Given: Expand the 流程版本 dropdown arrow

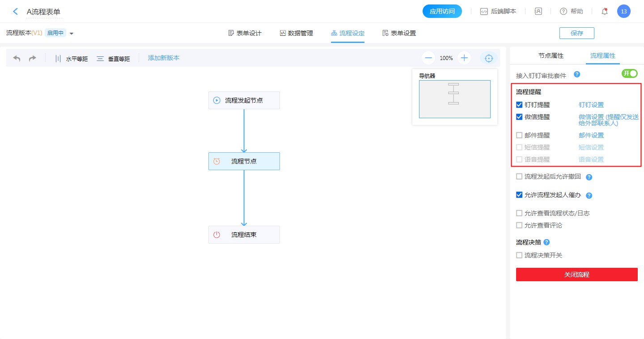Looking at the screenshot, I should click(x=72, y=33).
